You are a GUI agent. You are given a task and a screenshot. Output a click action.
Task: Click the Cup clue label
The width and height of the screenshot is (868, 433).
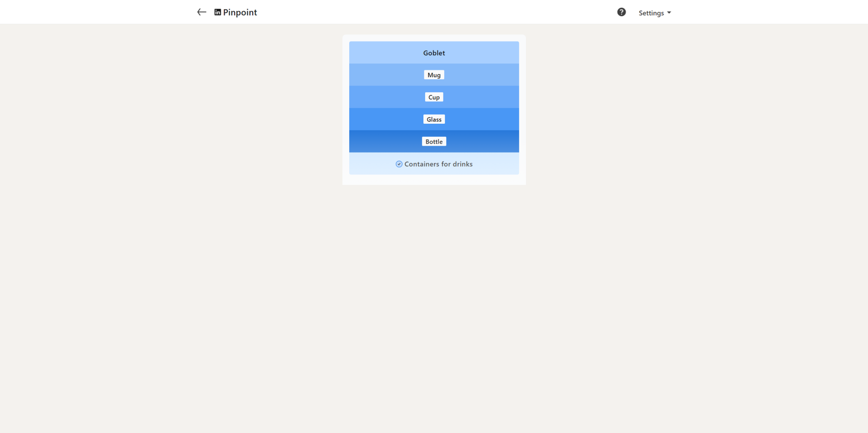pos(434,97)
